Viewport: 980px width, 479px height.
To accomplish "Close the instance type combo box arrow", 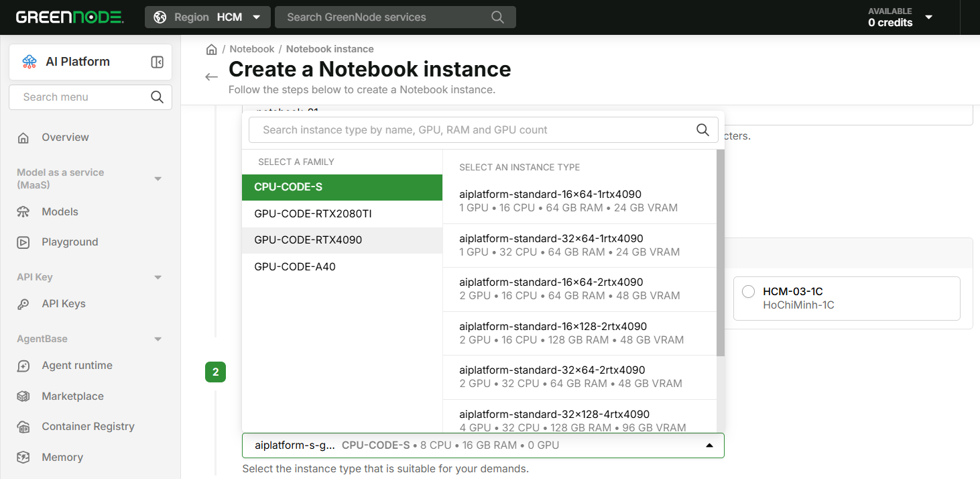I will pos(710,445).
